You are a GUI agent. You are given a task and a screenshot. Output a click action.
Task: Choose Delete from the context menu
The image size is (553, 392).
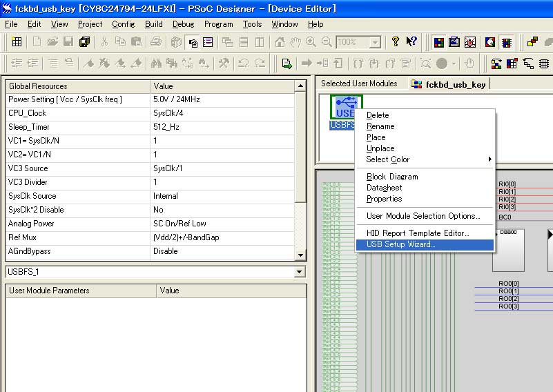pyautogui.click(x=425, y=115)
